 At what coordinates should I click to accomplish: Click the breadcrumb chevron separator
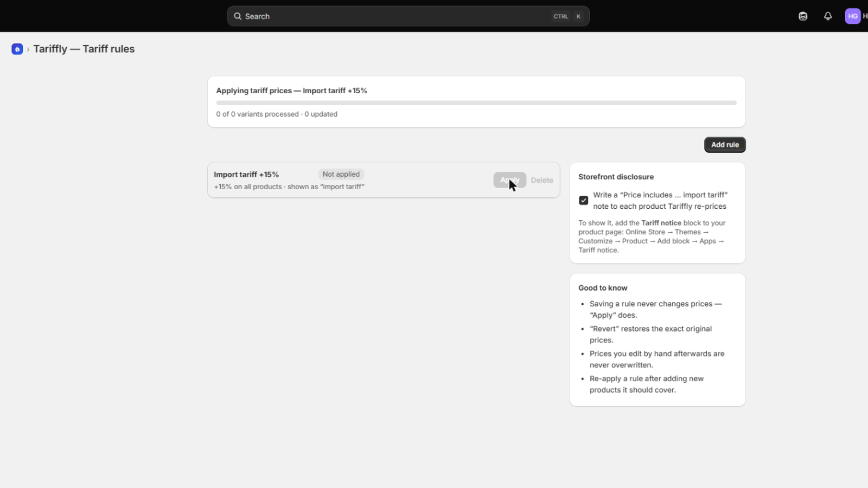click(28, 49)
